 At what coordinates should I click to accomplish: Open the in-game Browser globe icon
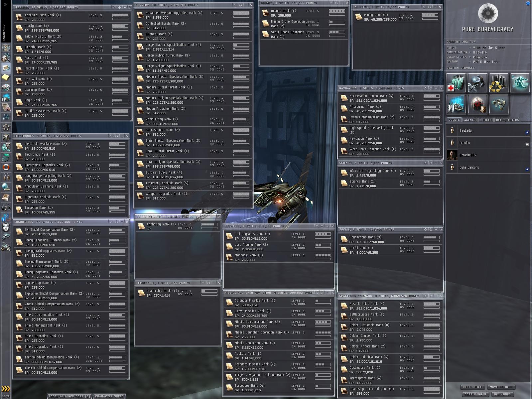[x=6, y=187]
